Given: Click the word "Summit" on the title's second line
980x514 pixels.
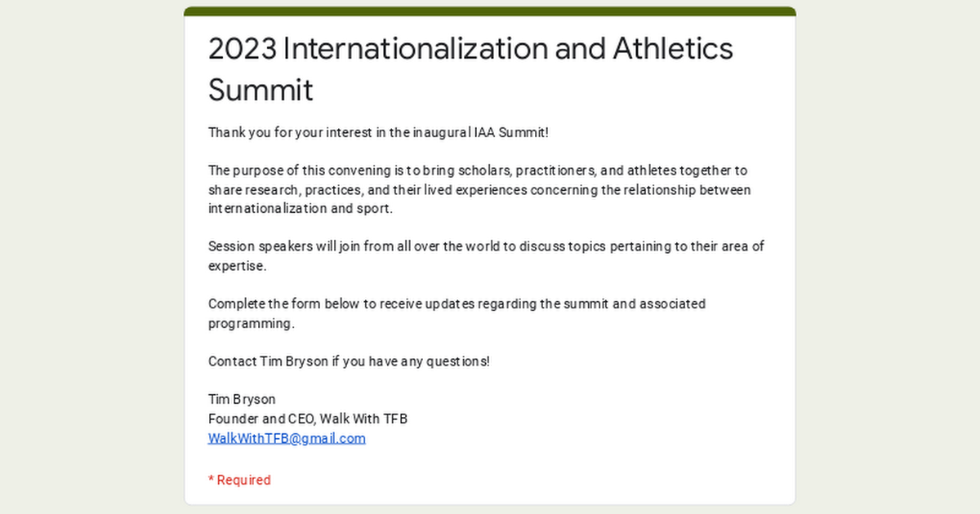Looking at the screenshot, I should click(261, 90).
